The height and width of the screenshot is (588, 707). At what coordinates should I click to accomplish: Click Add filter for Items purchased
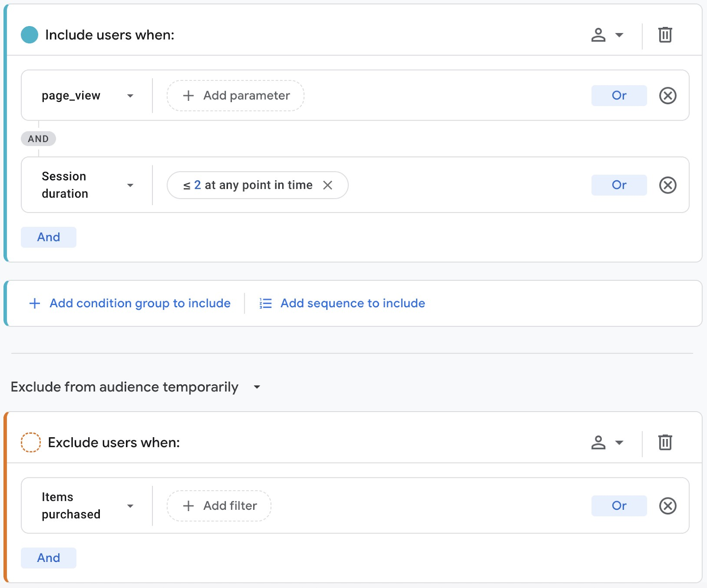218,506
